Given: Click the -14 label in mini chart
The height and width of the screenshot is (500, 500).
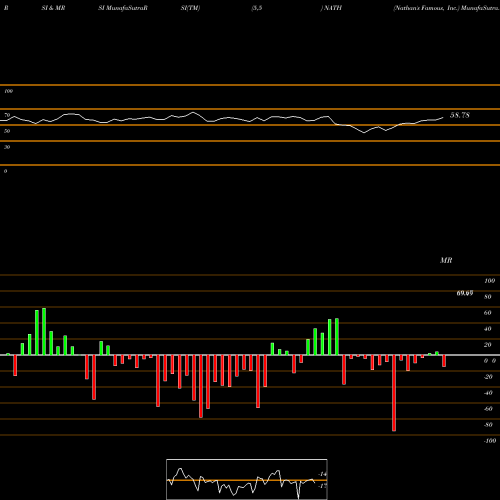Looking at the screenshot, I should point(322,474).
